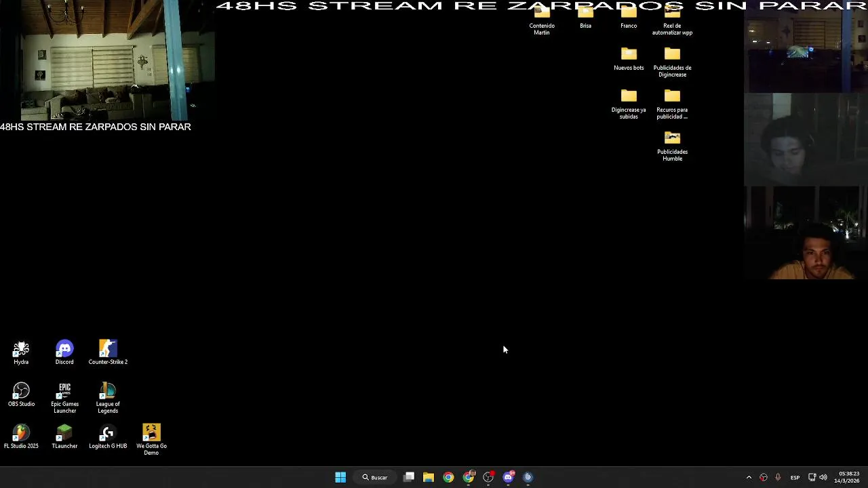Open the Publicidades Humble folder
Screen dimensions: 868x488
click(672, 146)
